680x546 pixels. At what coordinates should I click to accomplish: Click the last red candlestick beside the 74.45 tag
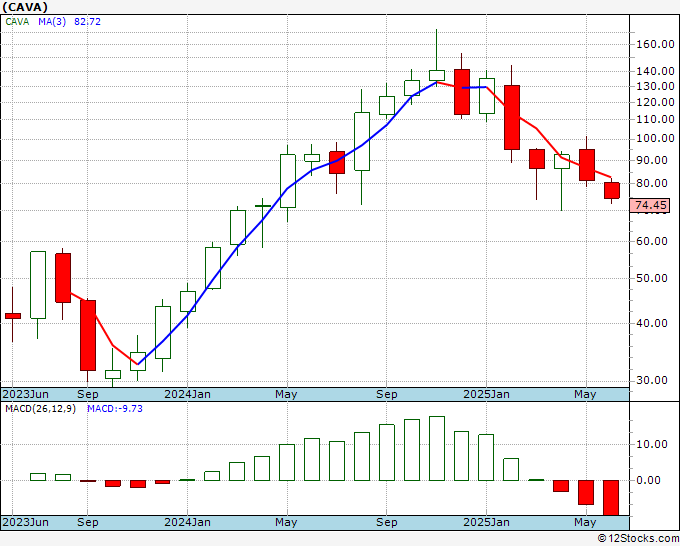(x=612, y=191)
